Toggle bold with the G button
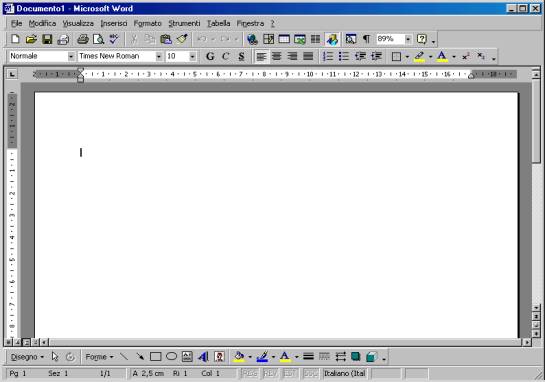 (x=210, y=56)
